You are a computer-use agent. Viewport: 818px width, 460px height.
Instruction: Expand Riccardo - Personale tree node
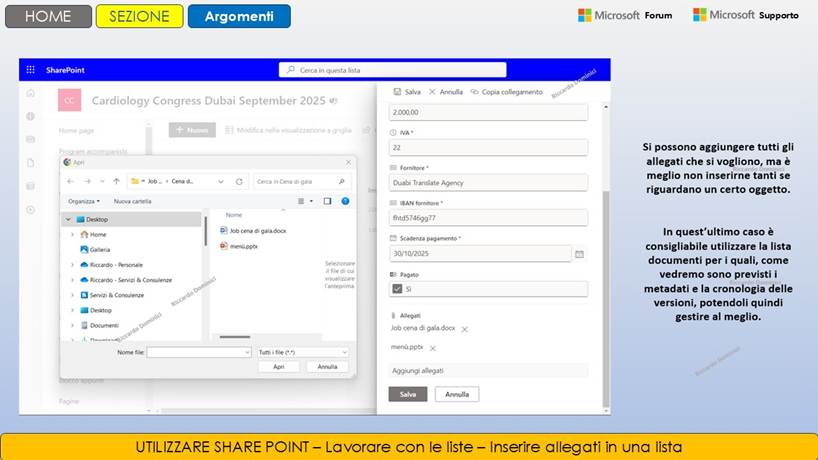tap(73, 265)
